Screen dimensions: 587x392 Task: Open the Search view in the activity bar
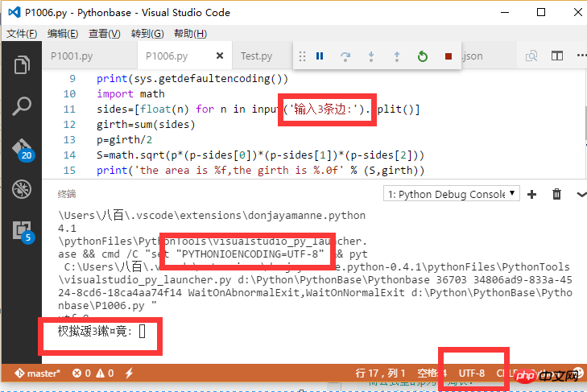[22, 106]
